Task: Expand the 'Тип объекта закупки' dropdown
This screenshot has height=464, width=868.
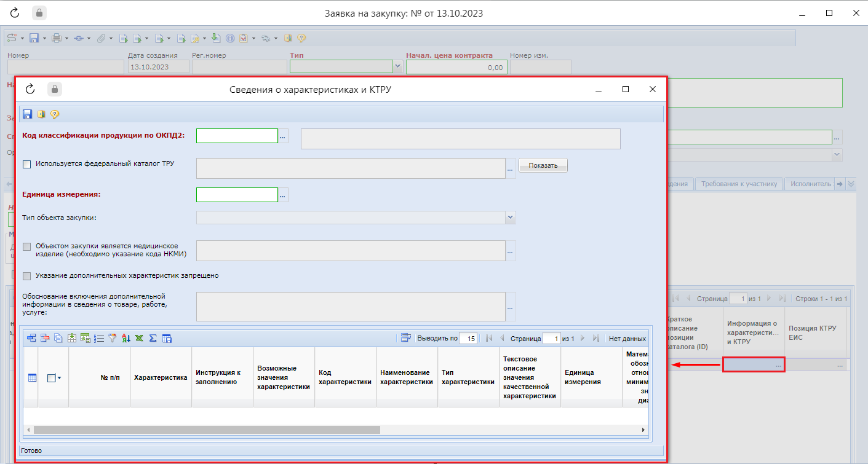Action: 510,218
